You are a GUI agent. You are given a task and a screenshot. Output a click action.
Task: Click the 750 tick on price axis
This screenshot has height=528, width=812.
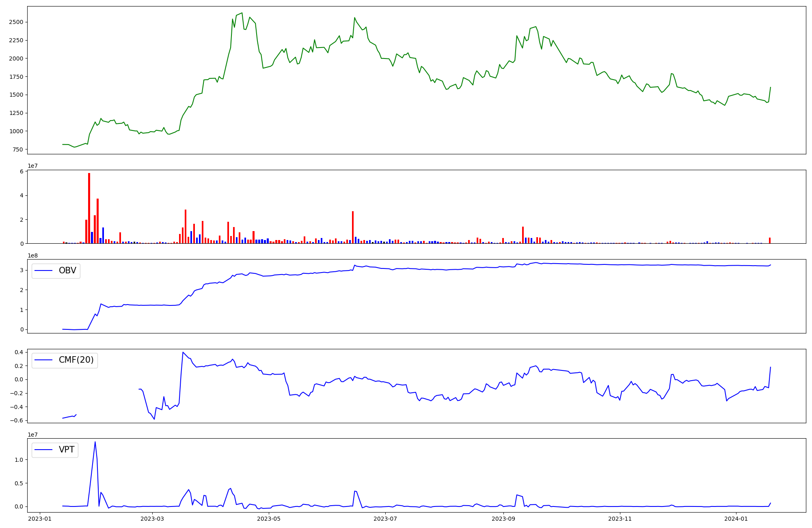tap(18, 149)
